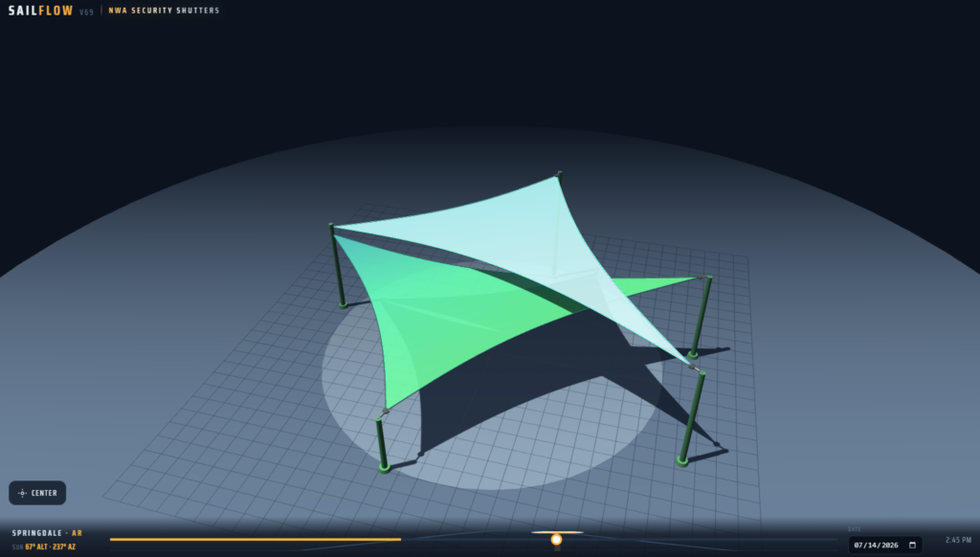Click the NWA SECURITY SHUTTERS title text
The height and width of the screenshot is (557, 980).
point(164,11)
